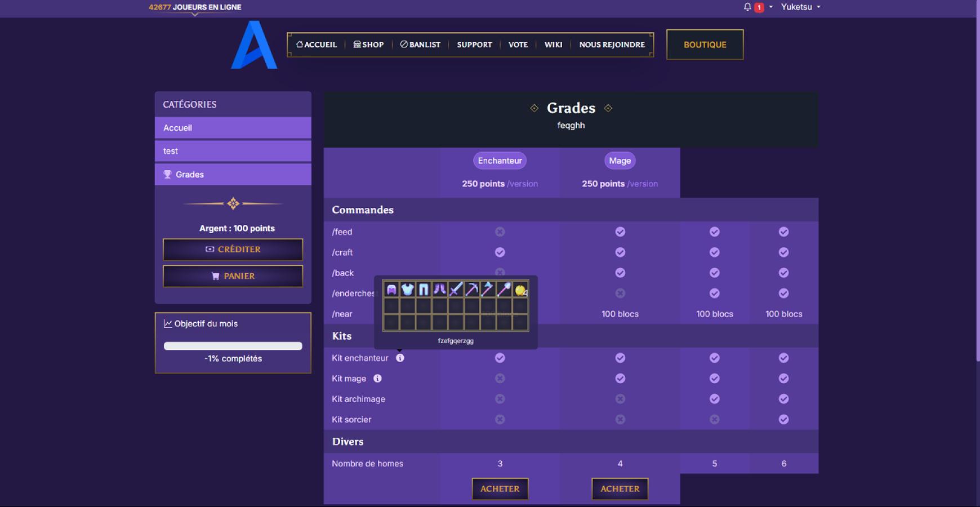
Task: Click the golden apple in kit preview
Action: [520, 290]
